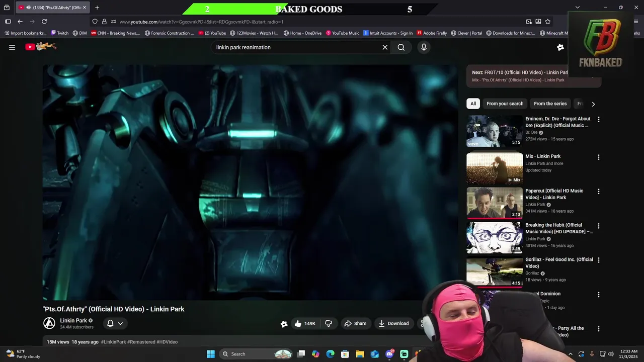Open the YouTube guide hamburger menu
Viewport: 644px width, 362px height.
[x=12, y=47]
